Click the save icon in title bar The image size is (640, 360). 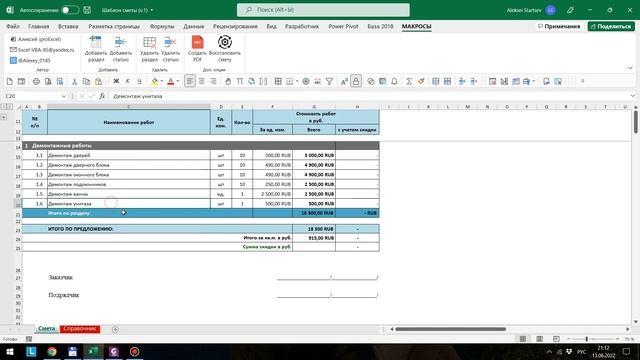tap(87, 10)
